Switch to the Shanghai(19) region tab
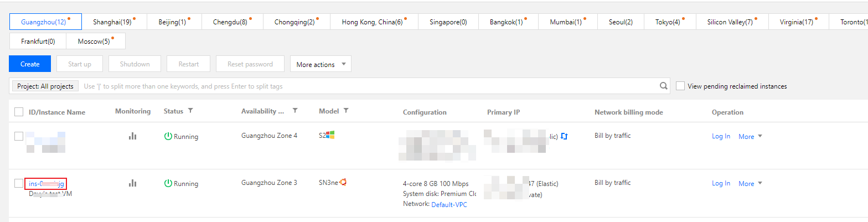The image size is (868, 222). [x=114, y=22]
